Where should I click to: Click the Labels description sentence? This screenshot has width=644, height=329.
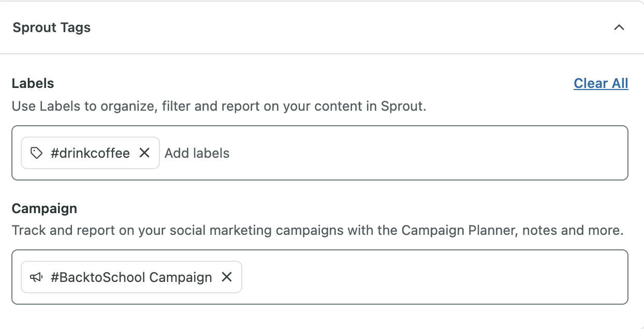click(219, 107)
